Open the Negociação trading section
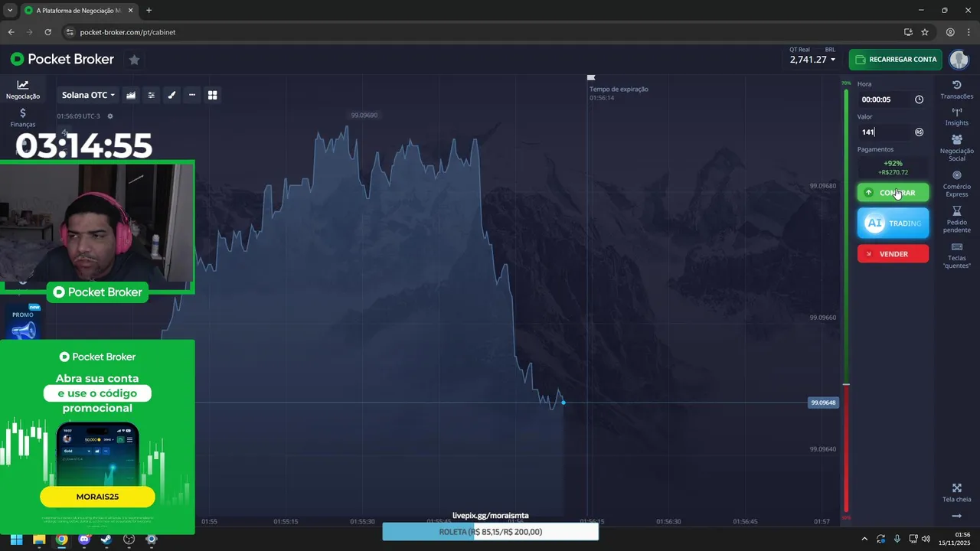This screenshot has width=980, height=551. pyautogui.click(x=23, y=90)
